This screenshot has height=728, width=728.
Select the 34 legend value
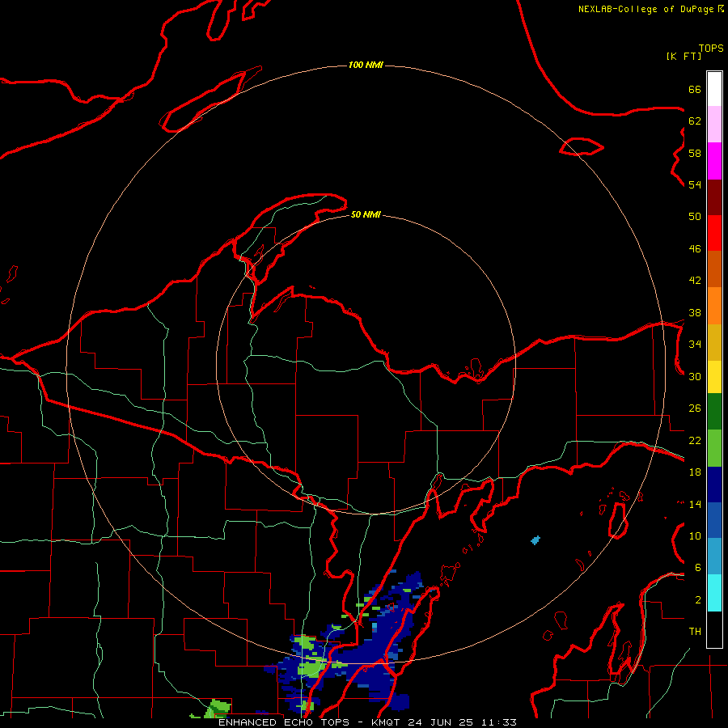point(695,345)
